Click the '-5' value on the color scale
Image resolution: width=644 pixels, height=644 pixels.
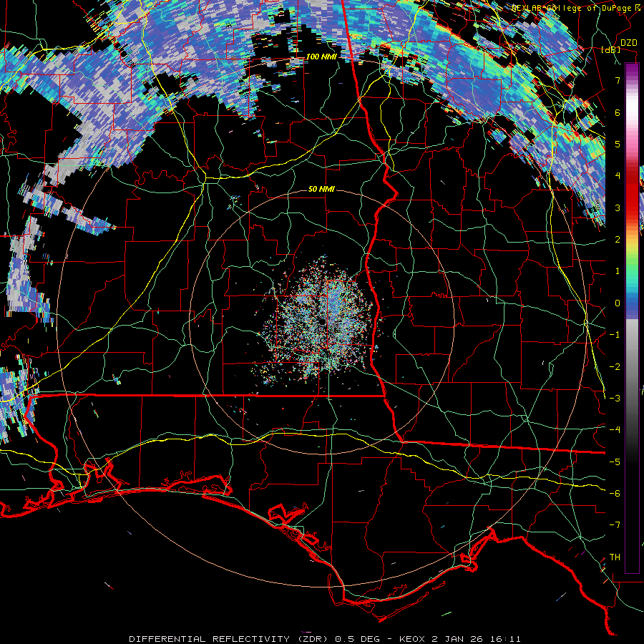click(x=615, y=462)
